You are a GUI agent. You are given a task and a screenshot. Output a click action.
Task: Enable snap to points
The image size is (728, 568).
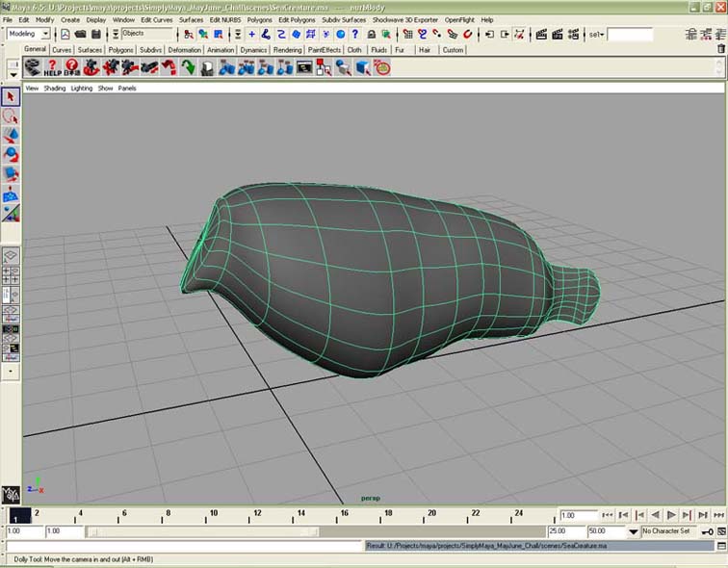pos(437,35)
